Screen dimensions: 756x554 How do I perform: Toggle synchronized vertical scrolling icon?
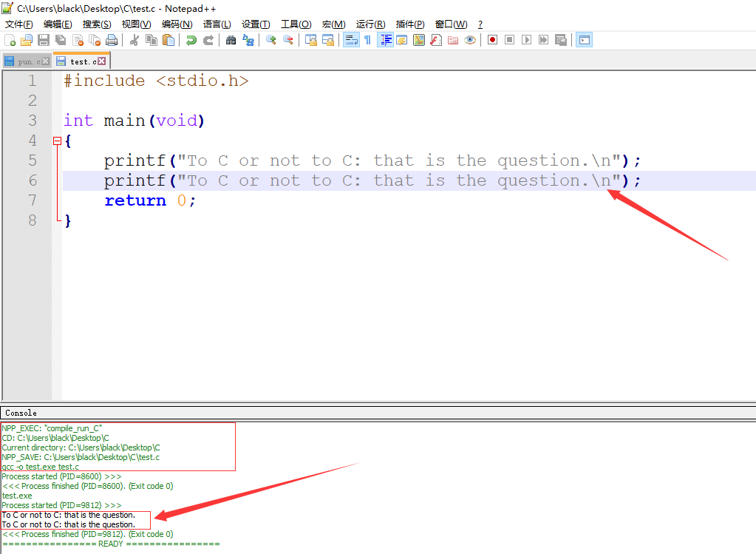(x=311, y=40)
